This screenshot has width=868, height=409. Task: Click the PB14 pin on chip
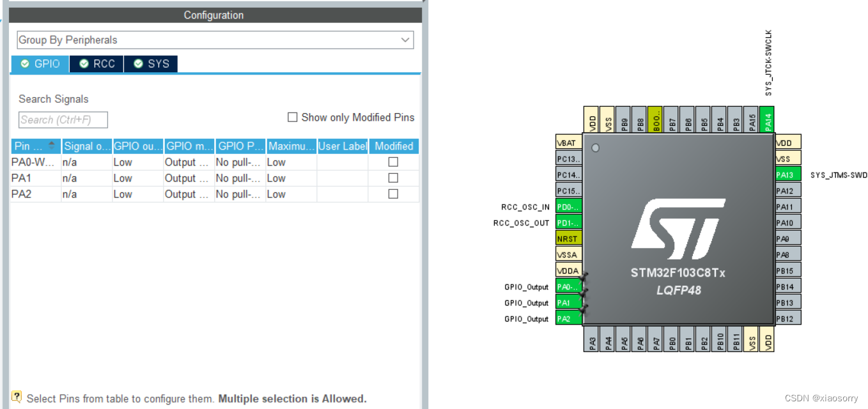(788, 287)
